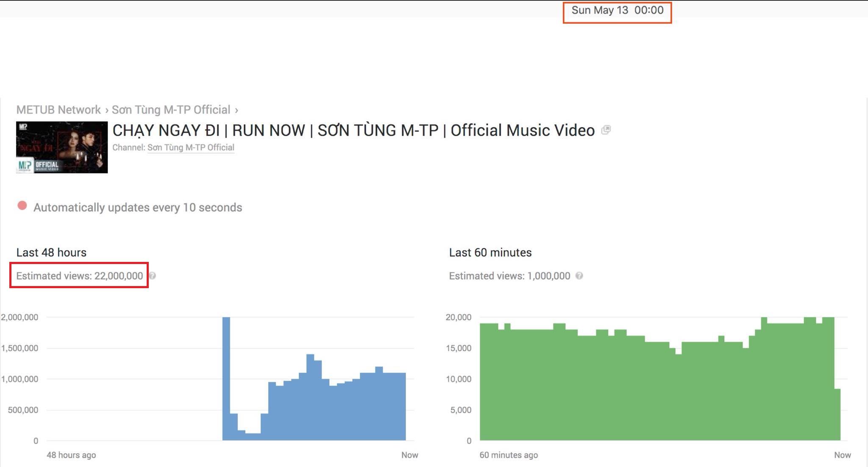
Task: Click breadcrumb chevron after METUB Network
Action: (x=107, y=111)
